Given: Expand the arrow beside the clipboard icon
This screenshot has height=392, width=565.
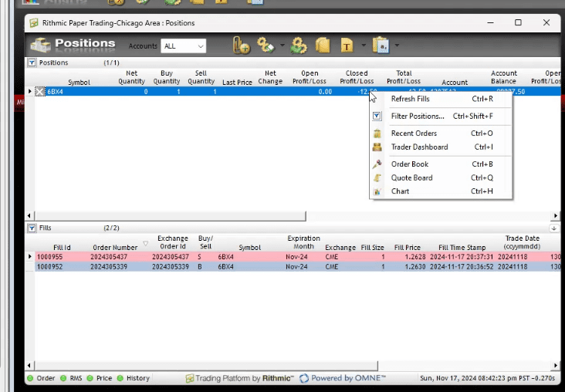Looking at the screenshot, I should click(397, 46).
